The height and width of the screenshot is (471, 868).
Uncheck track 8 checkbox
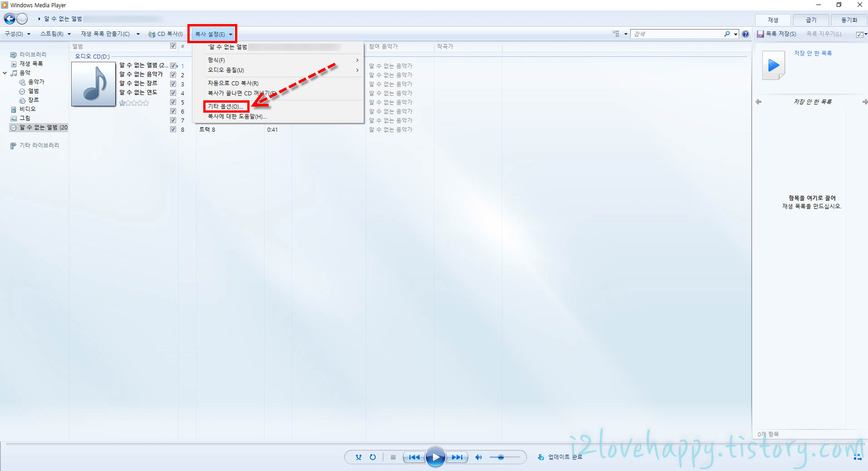pos(173,129)
